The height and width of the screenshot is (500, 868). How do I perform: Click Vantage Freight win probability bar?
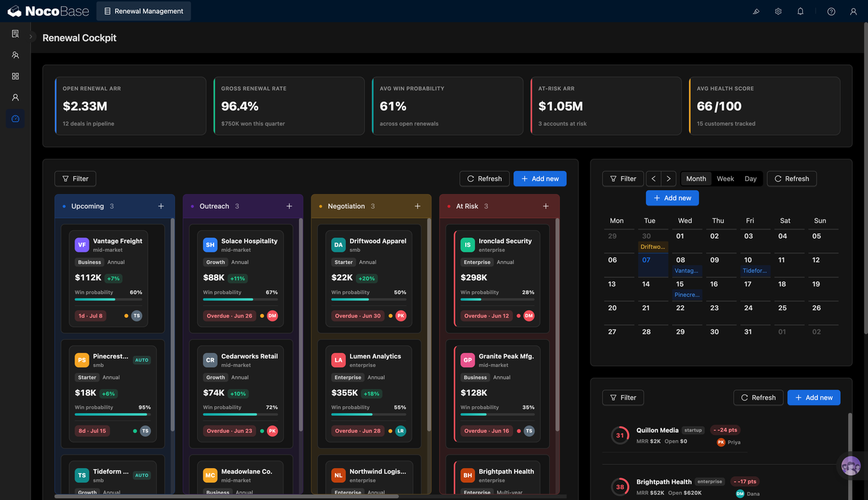[108, 299]
